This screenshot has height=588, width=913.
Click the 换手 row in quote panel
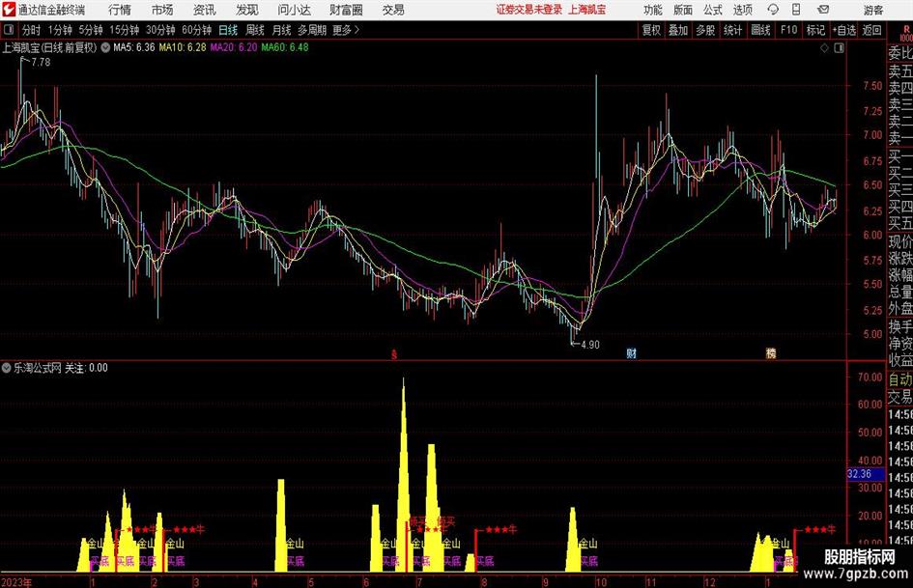pyautogui.click(x=900, y=326)
